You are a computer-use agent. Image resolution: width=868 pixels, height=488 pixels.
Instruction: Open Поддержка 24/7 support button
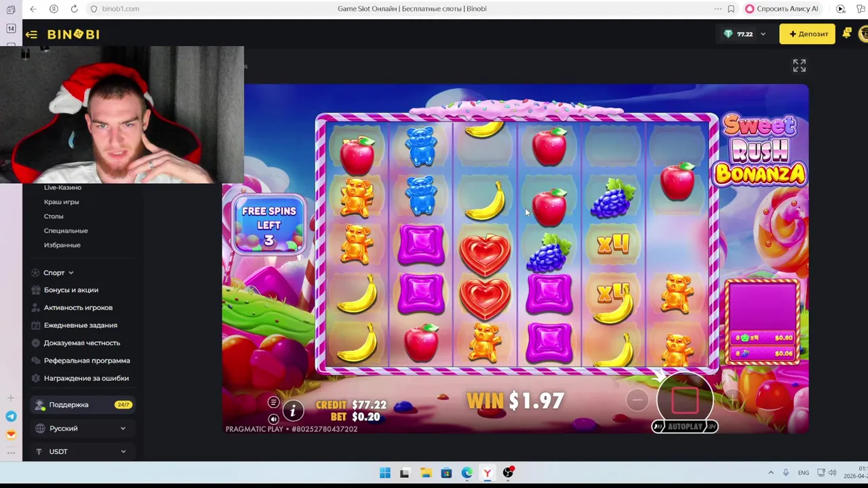click(83, 405)
